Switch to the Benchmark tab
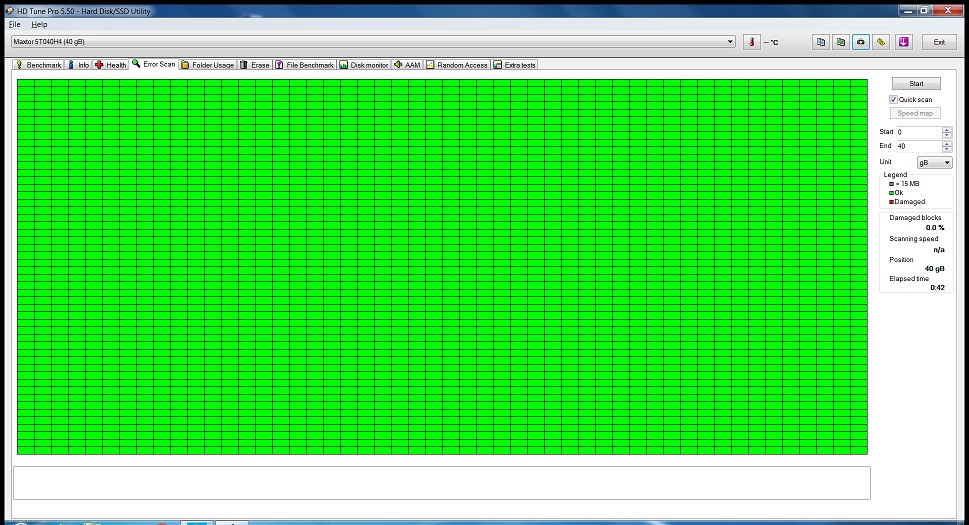This screenshot has width=969, height=525. click(x=38, y=65)
